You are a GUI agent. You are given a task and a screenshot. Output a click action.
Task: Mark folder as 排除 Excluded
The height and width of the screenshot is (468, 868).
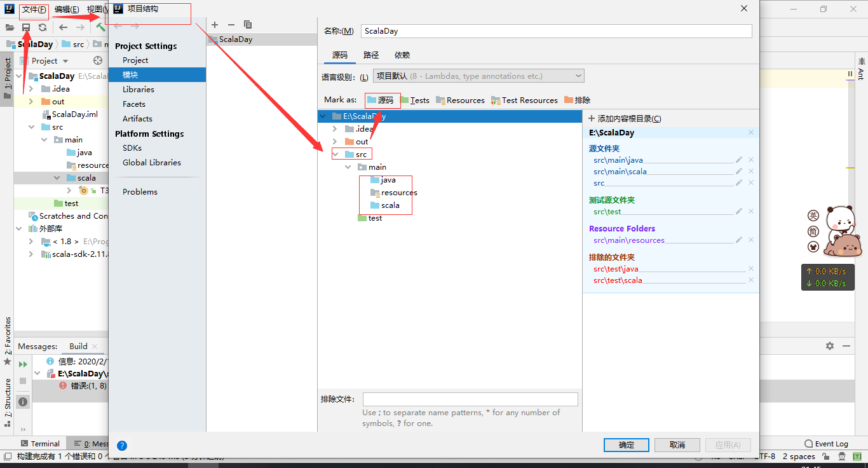(581, 100)
